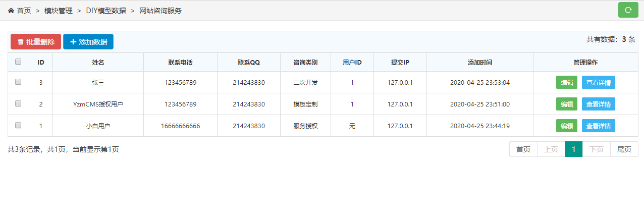The image size is (644, 221).
Task: View details of the 小白用户 record
Action: coord(598,126)
